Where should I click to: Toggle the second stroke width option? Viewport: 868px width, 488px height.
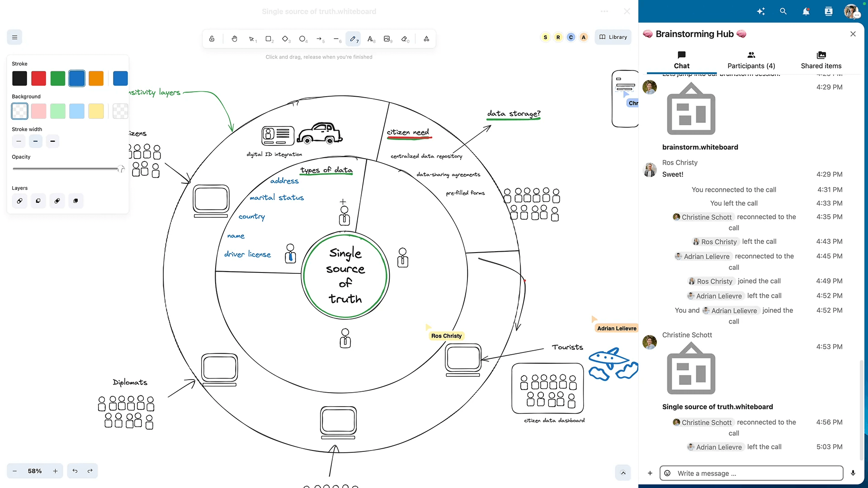tap(35, 141)
